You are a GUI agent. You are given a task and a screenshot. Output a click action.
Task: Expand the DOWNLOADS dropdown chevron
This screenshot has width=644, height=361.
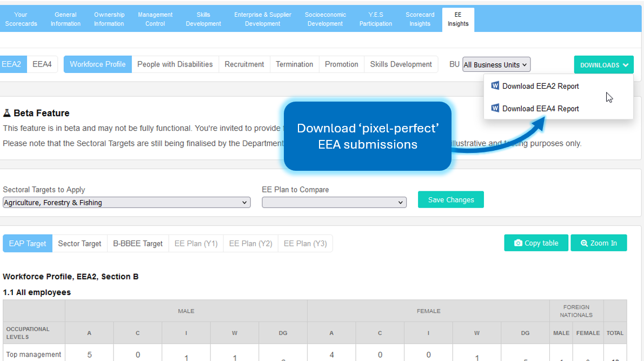click(x=626, y=65)
